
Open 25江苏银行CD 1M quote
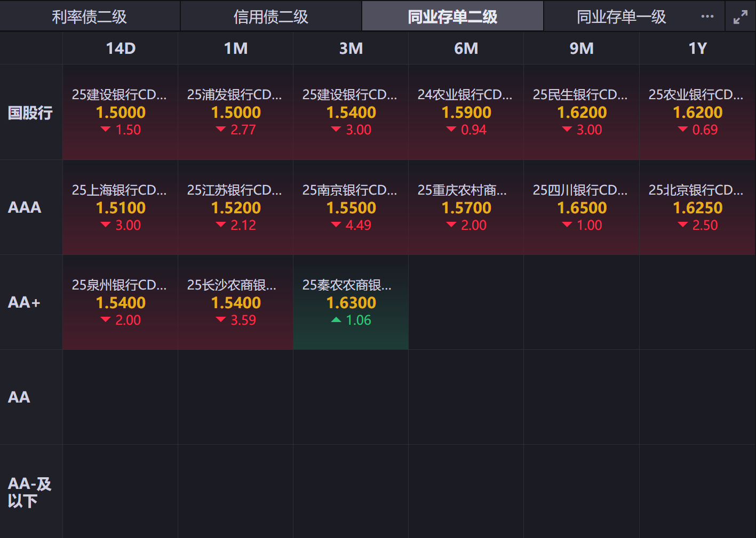click(x=236, y=207)
